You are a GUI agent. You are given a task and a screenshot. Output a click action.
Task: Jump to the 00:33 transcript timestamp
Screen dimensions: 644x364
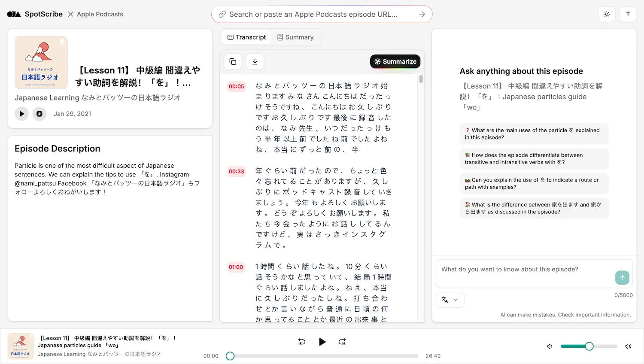click(x=236, y=171)
